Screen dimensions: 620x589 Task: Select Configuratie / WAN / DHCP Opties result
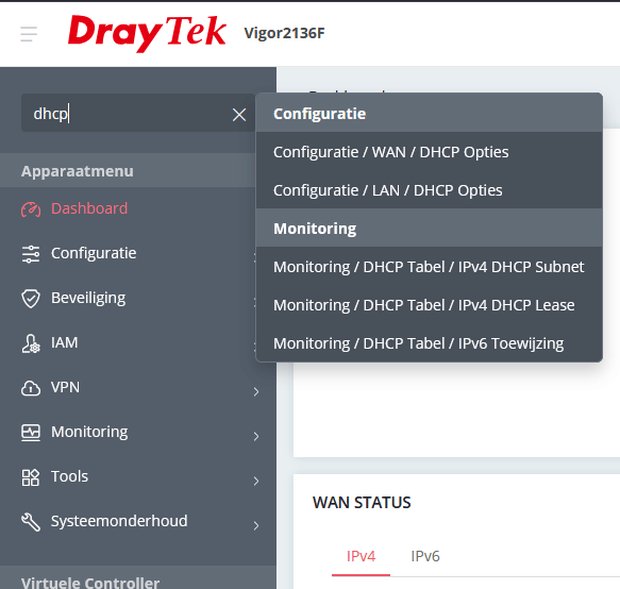pyautogui.click(x=429, y=152)
